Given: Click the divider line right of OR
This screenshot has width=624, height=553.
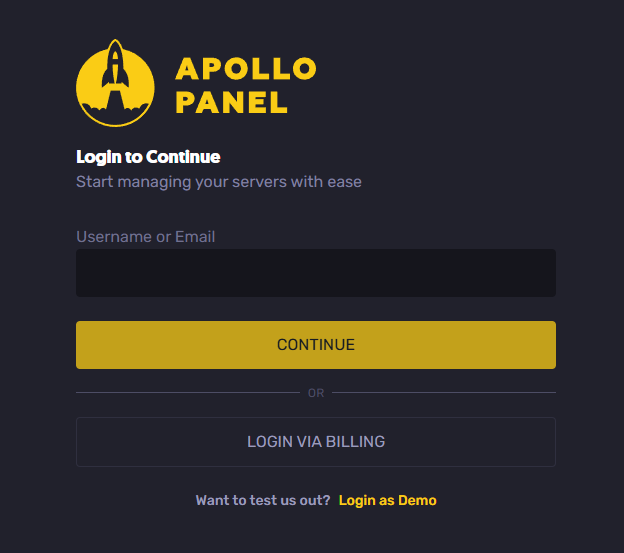Looking at the screenshot, I should click(x=444, y=392).
